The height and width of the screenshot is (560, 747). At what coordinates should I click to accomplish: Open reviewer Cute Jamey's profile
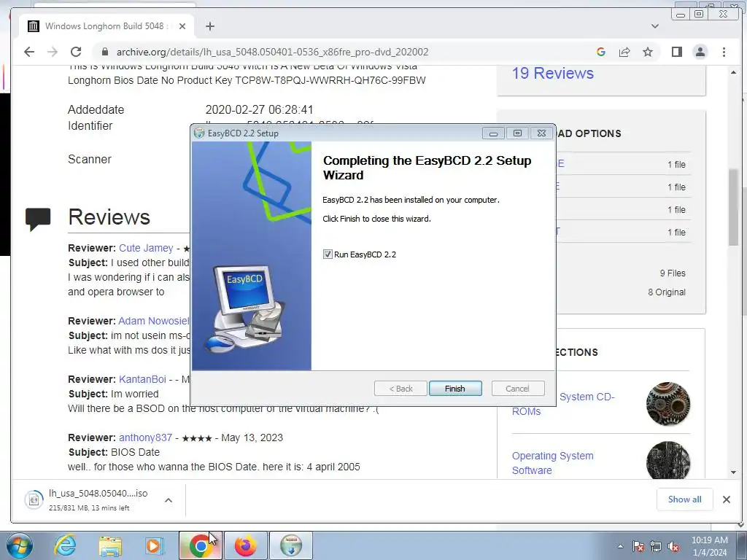(146, 248)
